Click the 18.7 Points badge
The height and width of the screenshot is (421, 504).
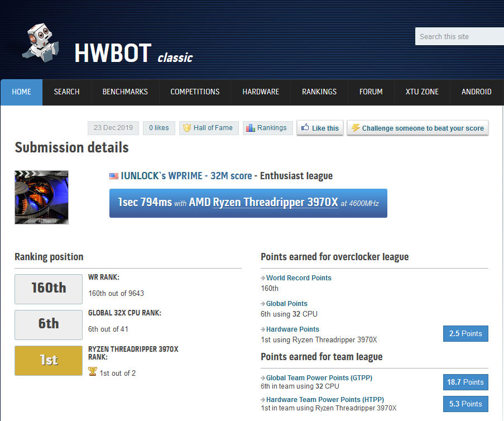coord(465,382)
